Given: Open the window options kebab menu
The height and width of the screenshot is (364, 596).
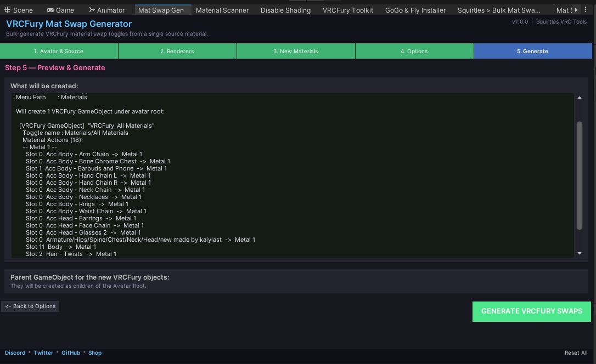Looking at the screenshot, I should 586,10.
